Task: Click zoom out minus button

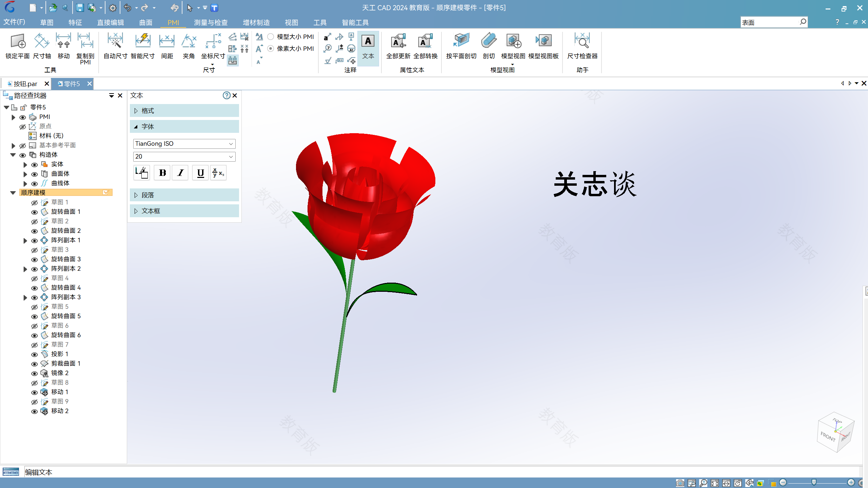Action: (x=783, y=482)
